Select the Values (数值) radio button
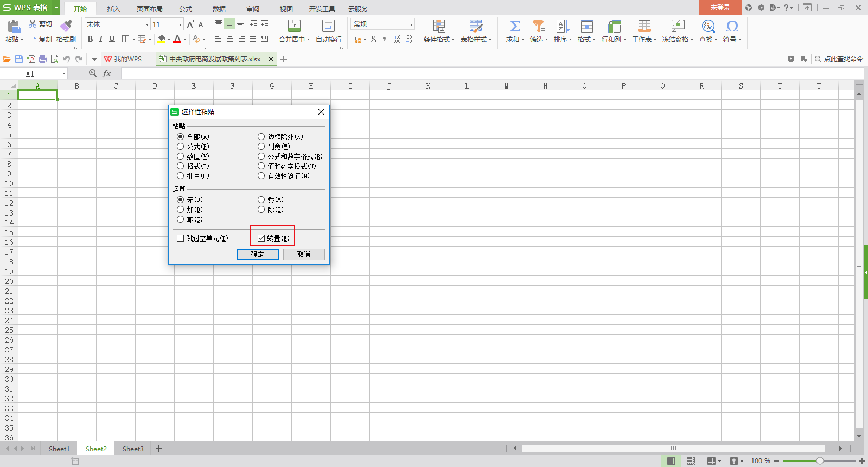Screen dimensions: 868x467 181,156
